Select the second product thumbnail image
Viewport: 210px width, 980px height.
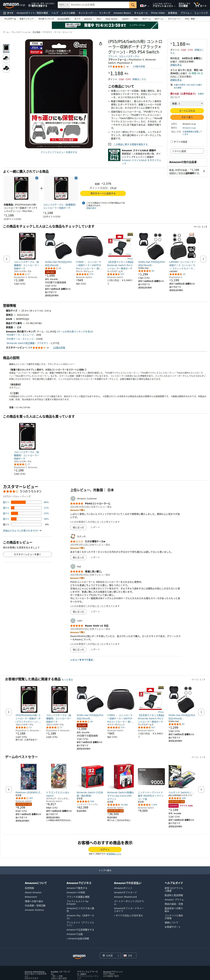6,58
